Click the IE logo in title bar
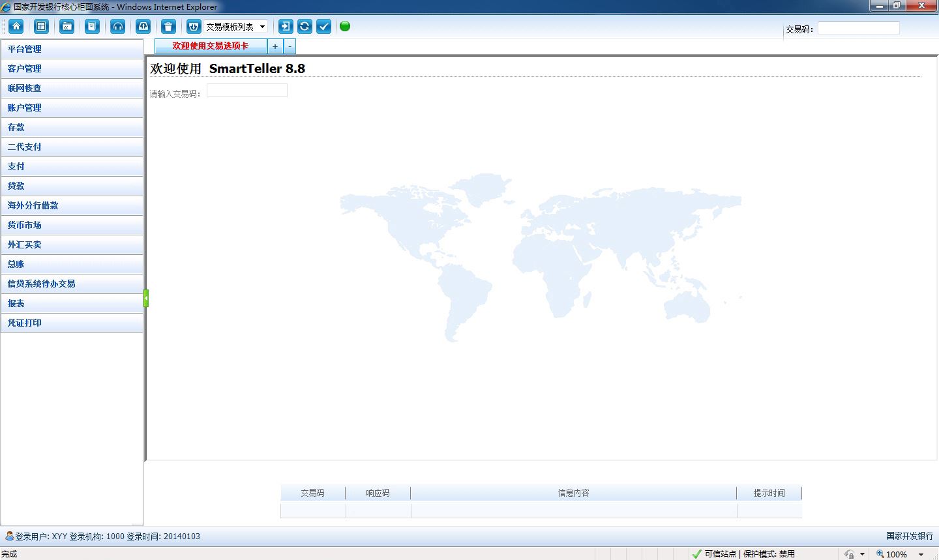 pos(6,7)
